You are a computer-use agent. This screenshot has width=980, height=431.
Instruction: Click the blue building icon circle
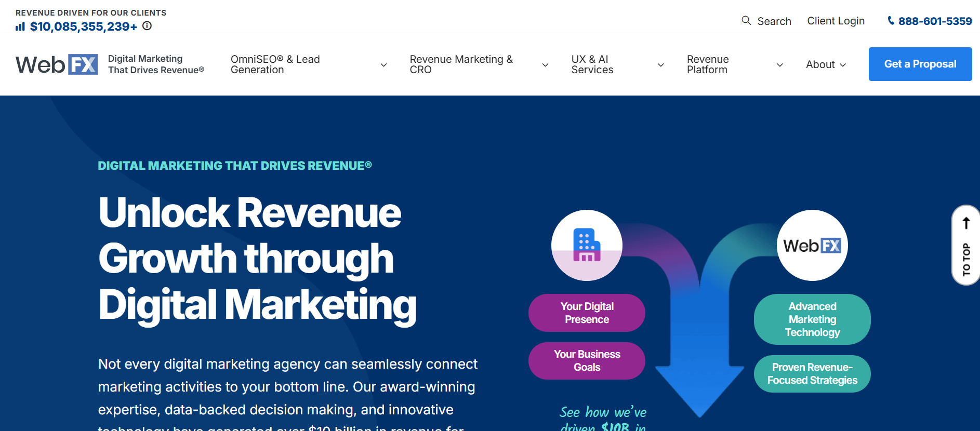587,245
